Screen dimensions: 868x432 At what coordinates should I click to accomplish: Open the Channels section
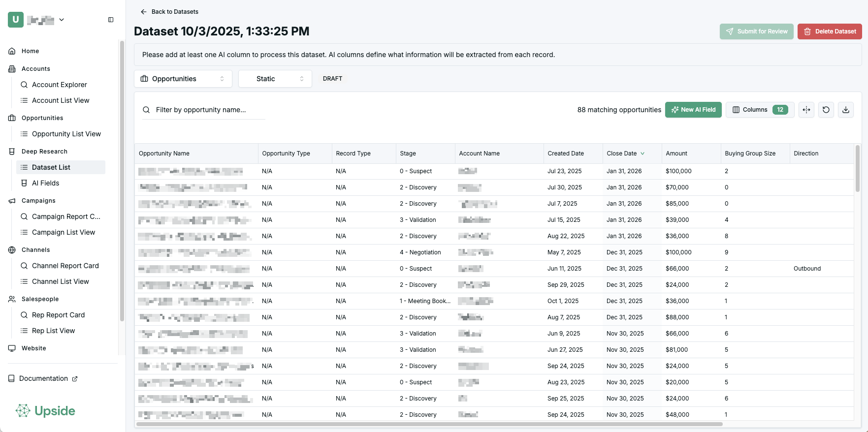(35, 250)
